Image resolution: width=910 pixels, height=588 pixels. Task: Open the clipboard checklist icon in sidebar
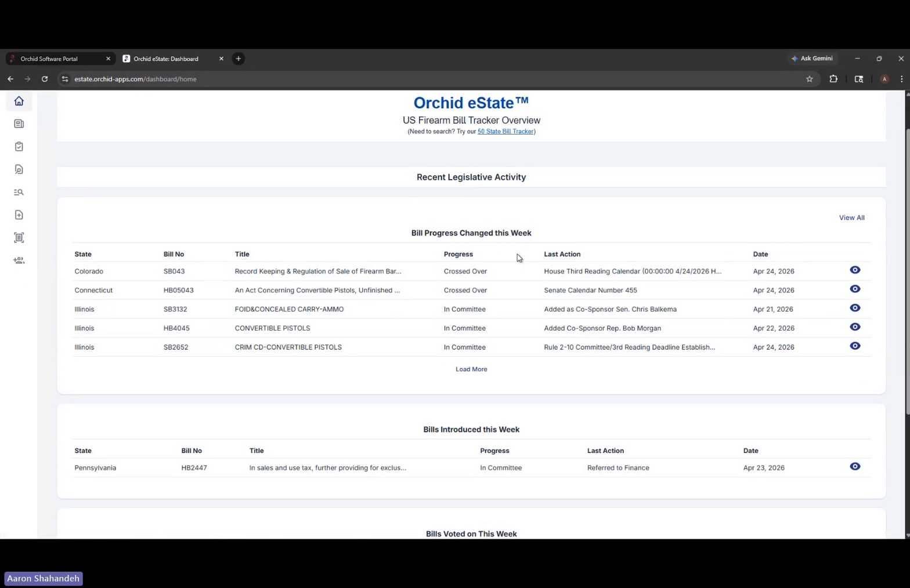tap(19, 146)
